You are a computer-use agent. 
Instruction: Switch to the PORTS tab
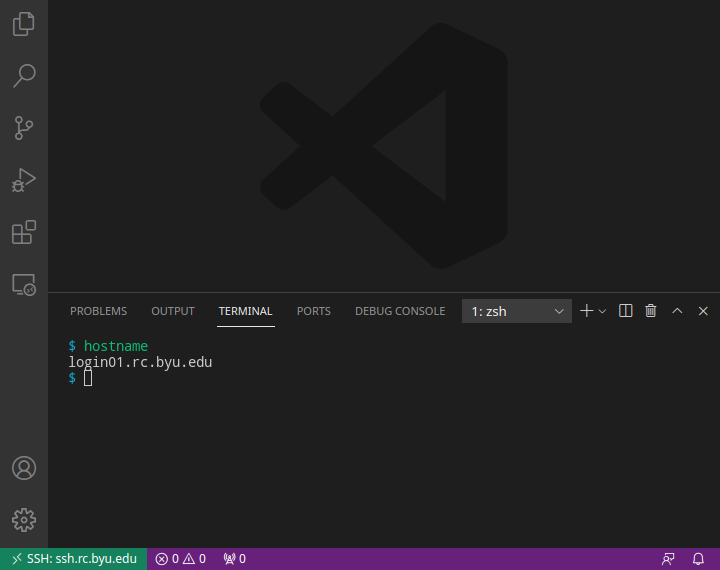[314, 311]
